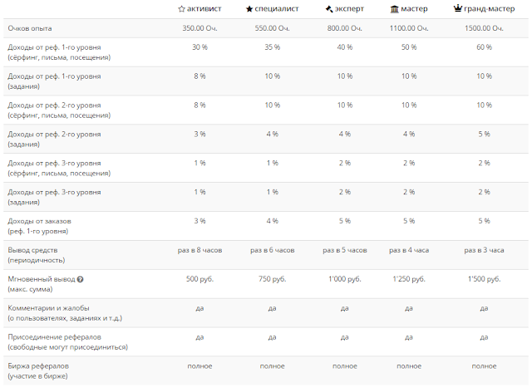Click the Вывод средств row label
532x392 pixels.
pos(33,249)
